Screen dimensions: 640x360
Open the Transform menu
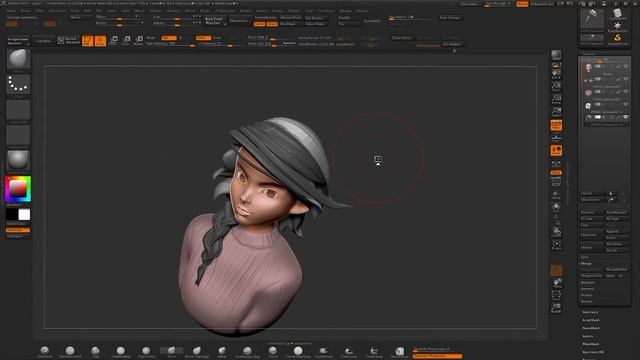click(x=325, y=11)
